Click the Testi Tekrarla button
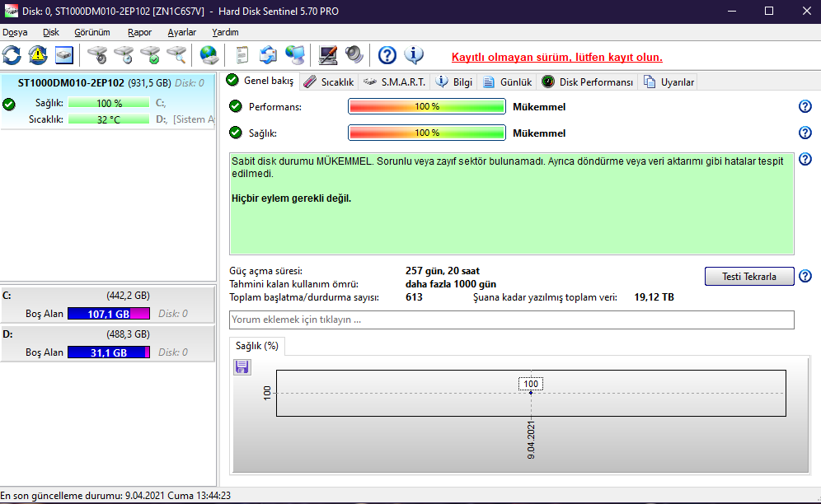The image size is (821, 504). point(749,277)
